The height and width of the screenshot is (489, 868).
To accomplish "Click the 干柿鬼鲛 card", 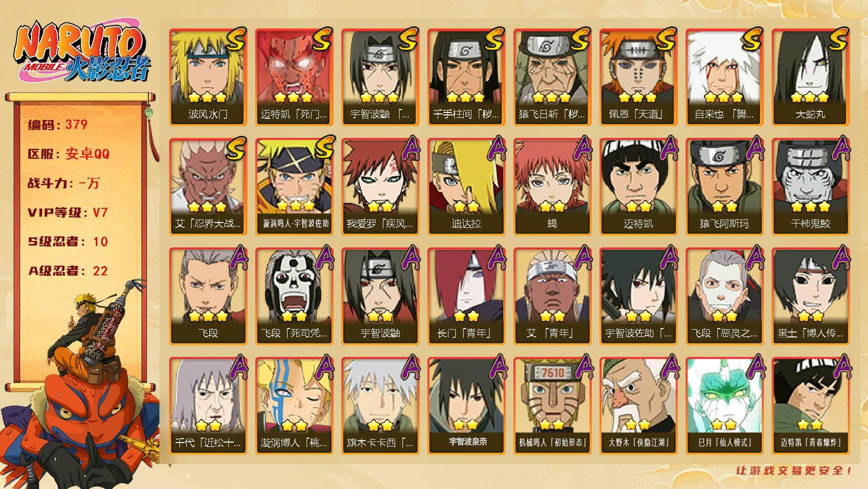I will tap(811, 187).
